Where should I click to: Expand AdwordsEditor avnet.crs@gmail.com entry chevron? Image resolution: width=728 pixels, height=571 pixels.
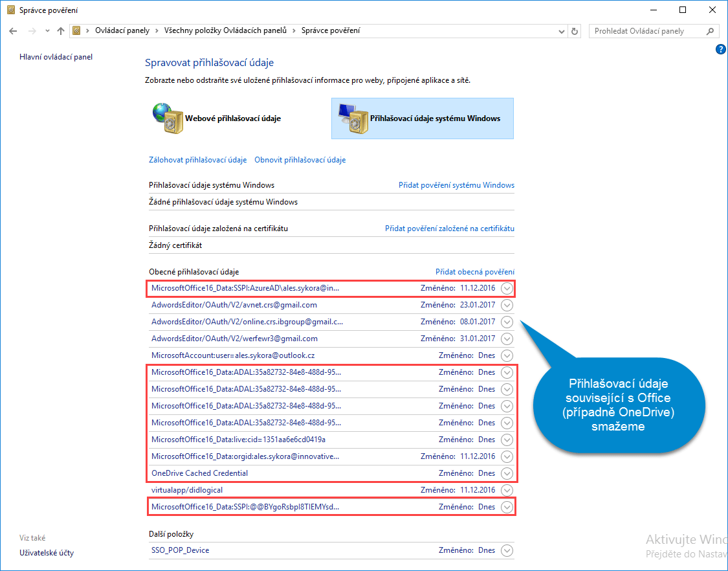click(x=507, y=306)
